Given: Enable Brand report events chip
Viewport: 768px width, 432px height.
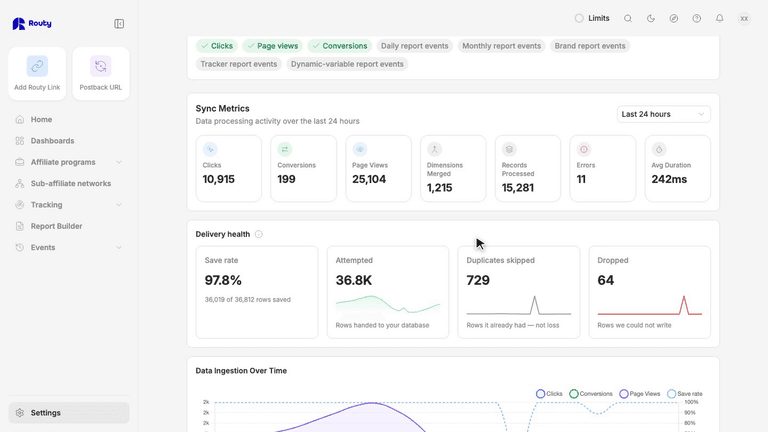Looking at the screenshot, I should tap(590, 46).
